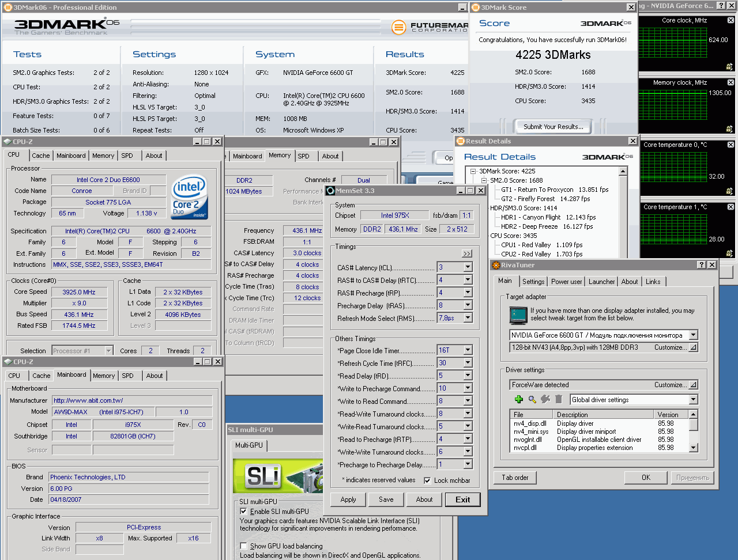738x560 pixels.
Task: Open the Global driver settings dropdown
Action: tap(693, 399)
